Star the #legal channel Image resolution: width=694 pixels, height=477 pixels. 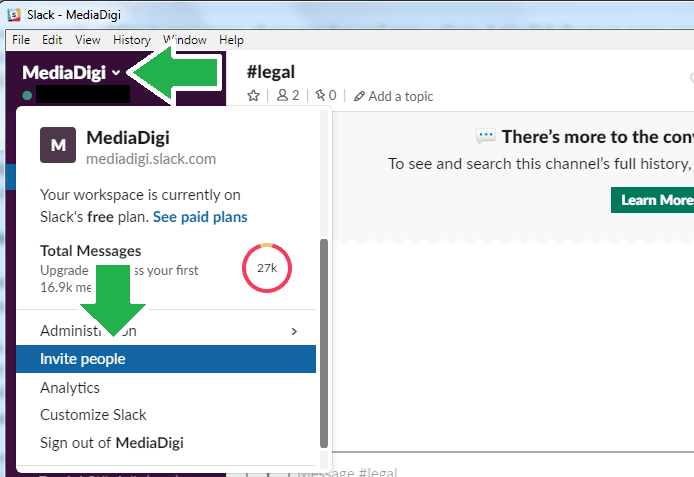254,96
